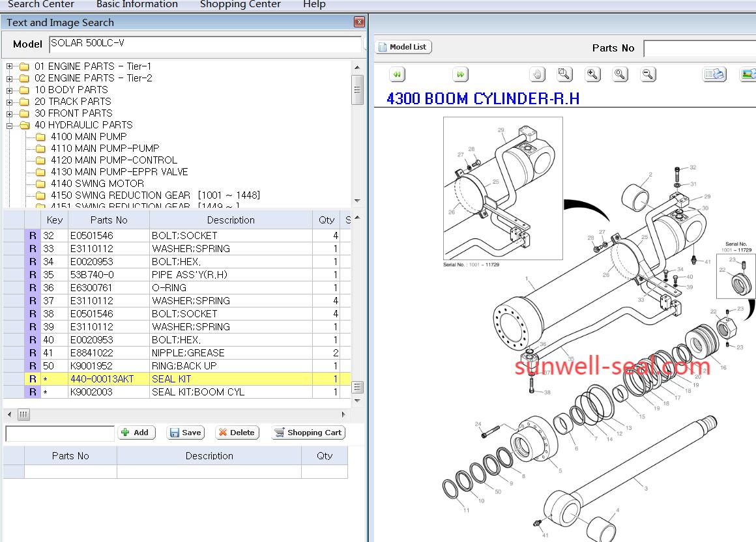Expand the 20 TRACK PARTS node
The image size is (756, 542).
pyautogui.click(x=10, y=102)
